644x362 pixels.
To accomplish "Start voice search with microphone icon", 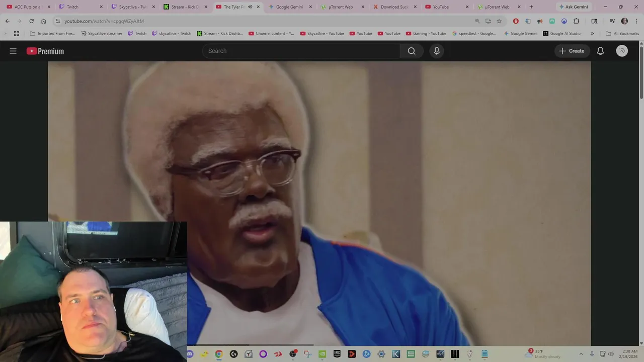I will tap(437, 51).
